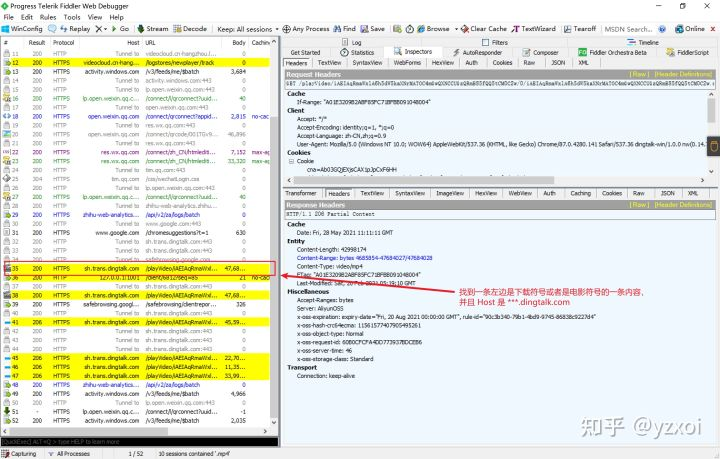Image resolution: width=720 pixels, height=459 pixels.
Task: Toggle the Decode option
Action: (190, 29)
